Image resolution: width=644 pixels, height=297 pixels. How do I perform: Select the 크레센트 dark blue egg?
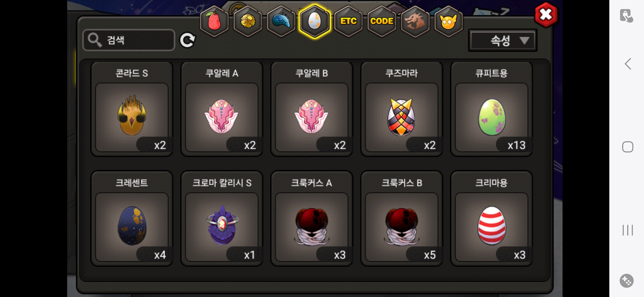coord(132,219)
